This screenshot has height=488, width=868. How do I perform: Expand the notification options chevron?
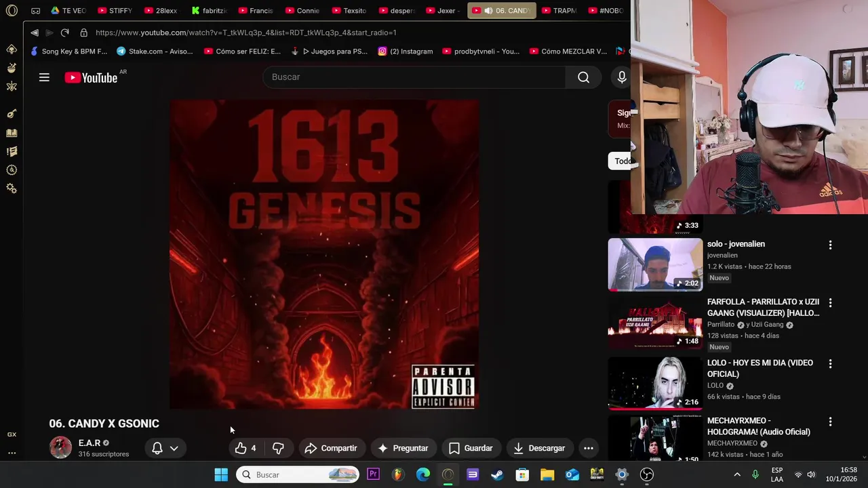[x=174, y=448]
